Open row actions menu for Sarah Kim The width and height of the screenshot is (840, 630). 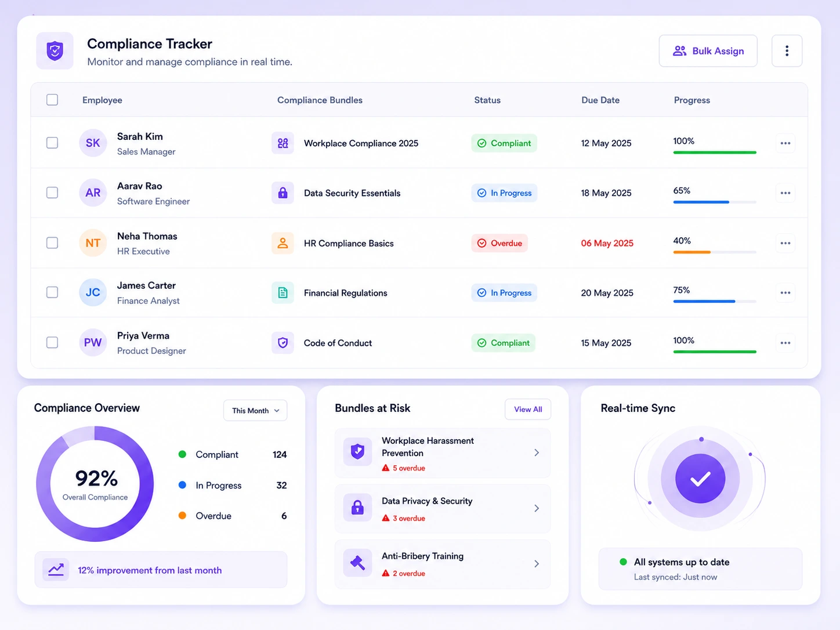pyautogui.click(x=785, y=143)
